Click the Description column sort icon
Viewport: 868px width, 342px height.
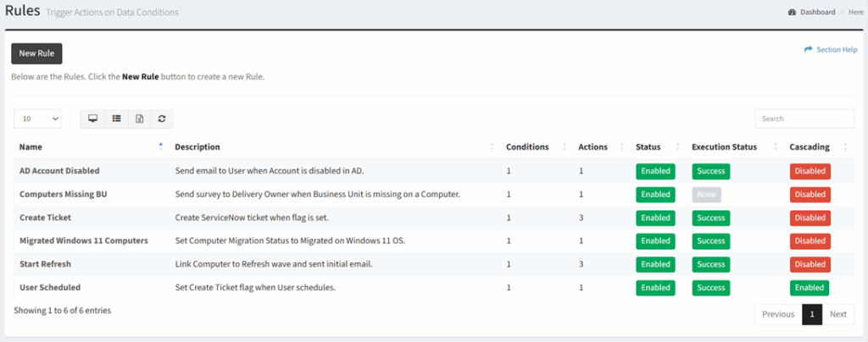pos(492,147)
